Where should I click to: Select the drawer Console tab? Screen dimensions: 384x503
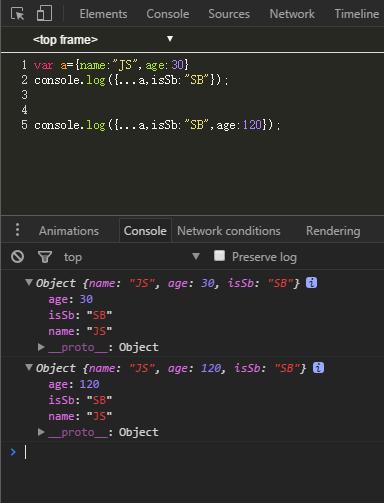(x=145, y=231)
